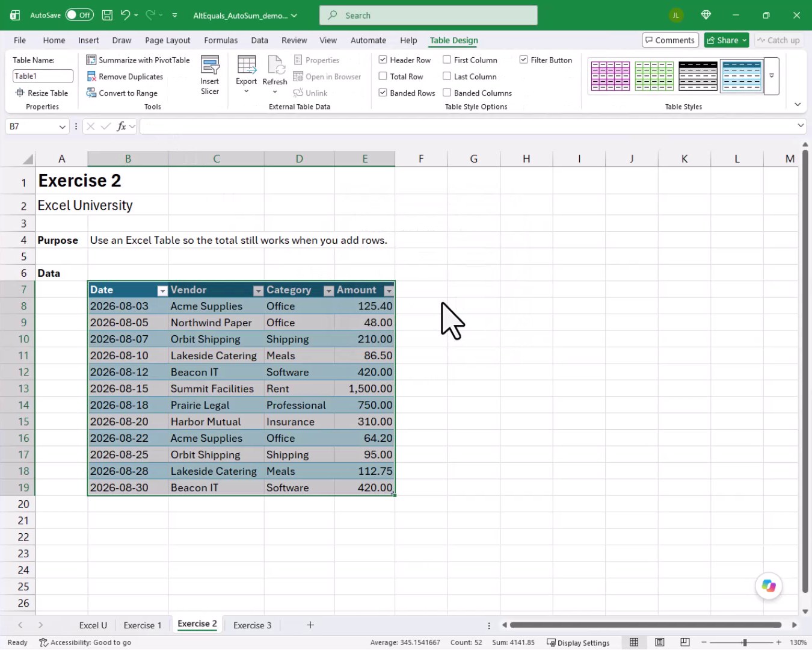Expand the Table Styles gallery
Image resolution: width=812 pixels, height=650 pixels.
(x=772, y=76)
